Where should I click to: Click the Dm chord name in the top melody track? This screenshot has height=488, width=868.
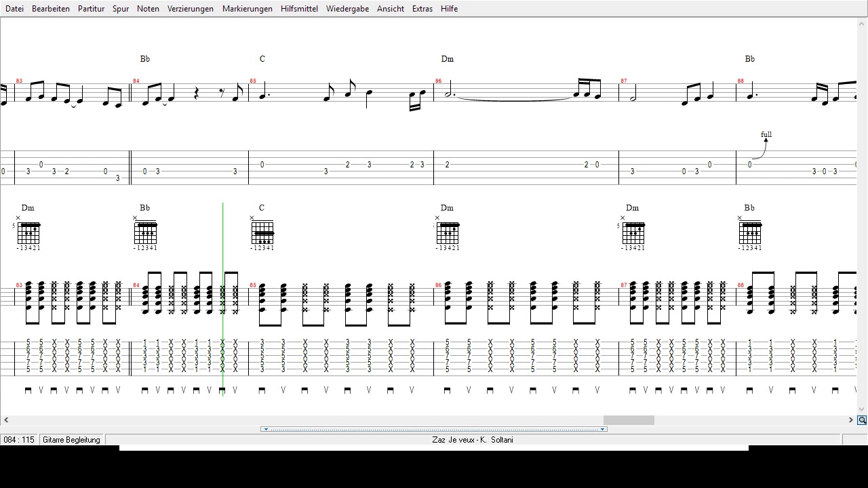point(448,59)
